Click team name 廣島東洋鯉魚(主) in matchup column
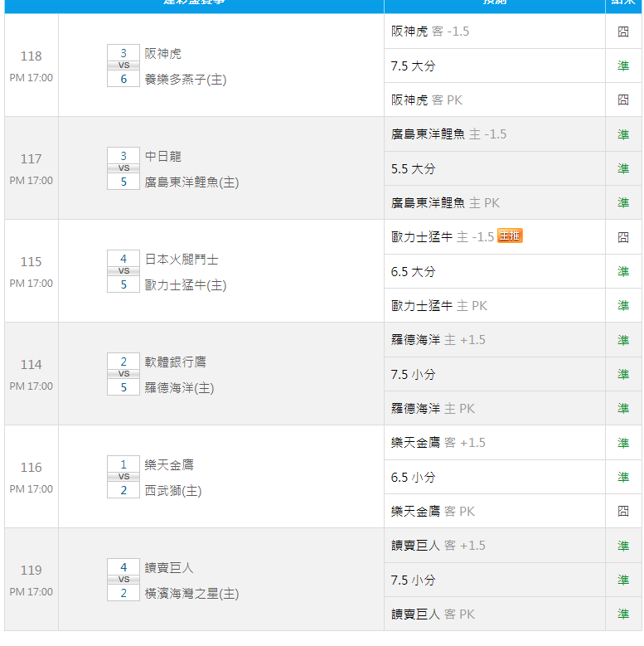 pos(191,182)
